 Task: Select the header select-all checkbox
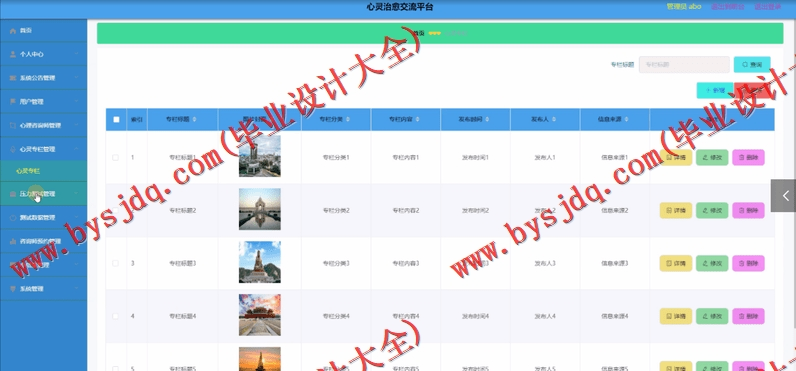point(116,120)
